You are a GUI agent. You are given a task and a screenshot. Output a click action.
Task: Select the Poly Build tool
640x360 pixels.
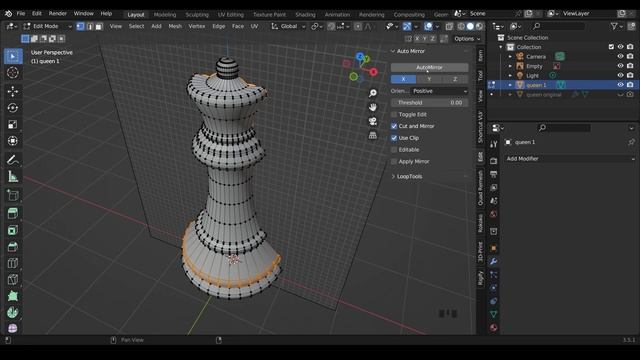pyautogui.click(x=13, y=296)
